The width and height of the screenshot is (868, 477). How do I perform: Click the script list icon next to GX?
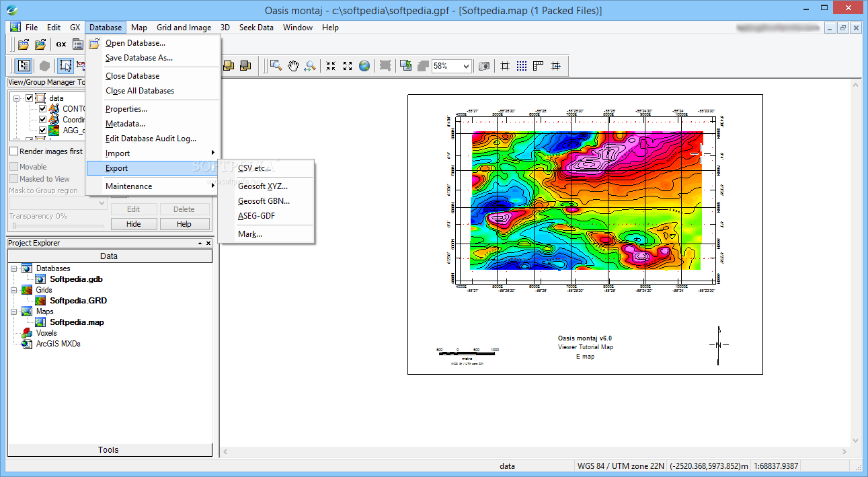point(78,44)
